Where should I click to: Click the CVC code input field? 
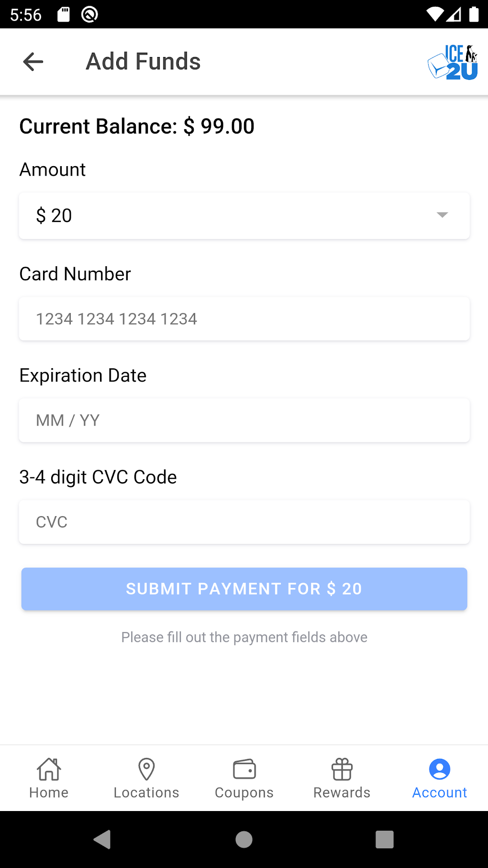pos(244,522)
